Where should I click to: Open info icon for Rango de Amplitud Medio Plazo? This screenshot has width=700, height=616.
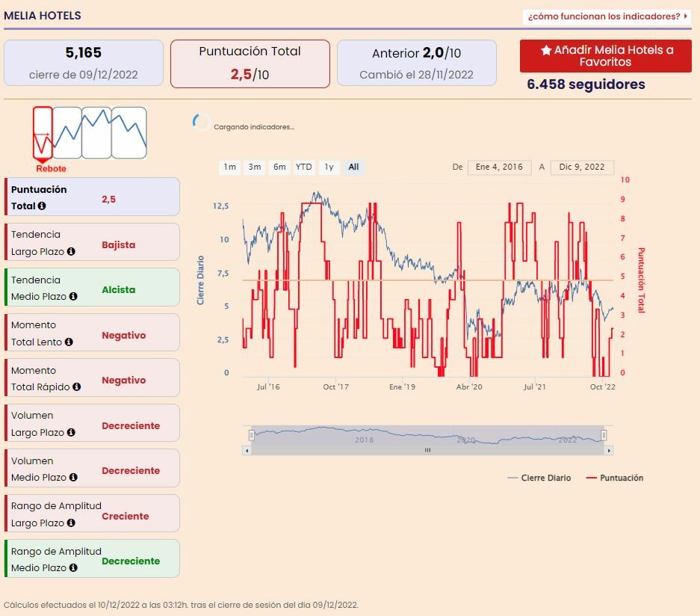click(74, 567)
